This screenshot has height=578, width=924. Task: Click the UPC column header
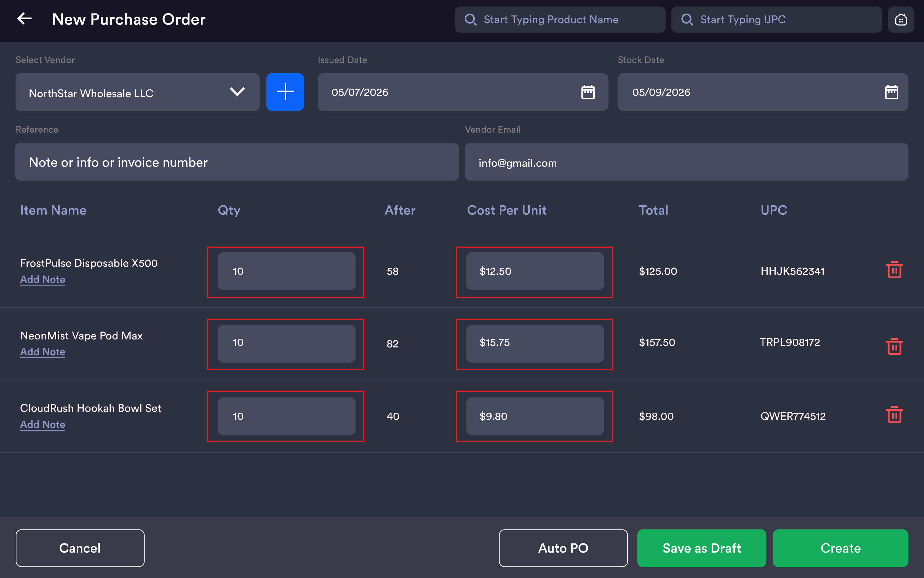(x=774, y=210)
